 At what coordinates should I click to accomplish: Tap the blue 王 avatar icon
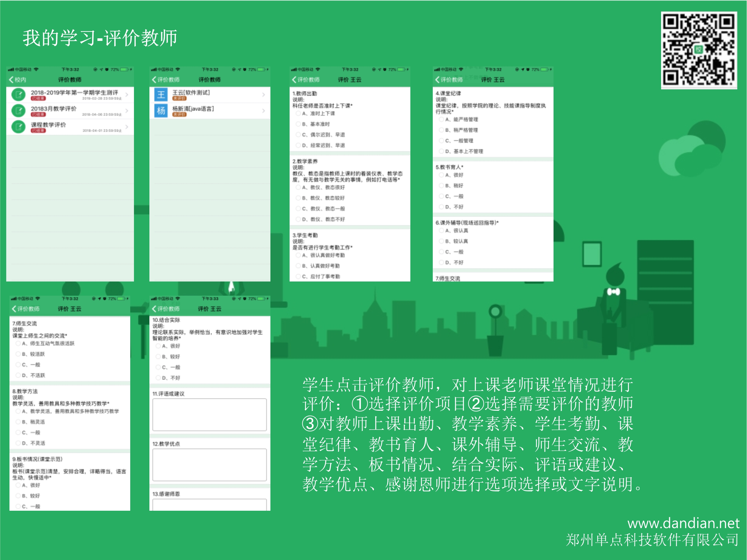(161, 95)
